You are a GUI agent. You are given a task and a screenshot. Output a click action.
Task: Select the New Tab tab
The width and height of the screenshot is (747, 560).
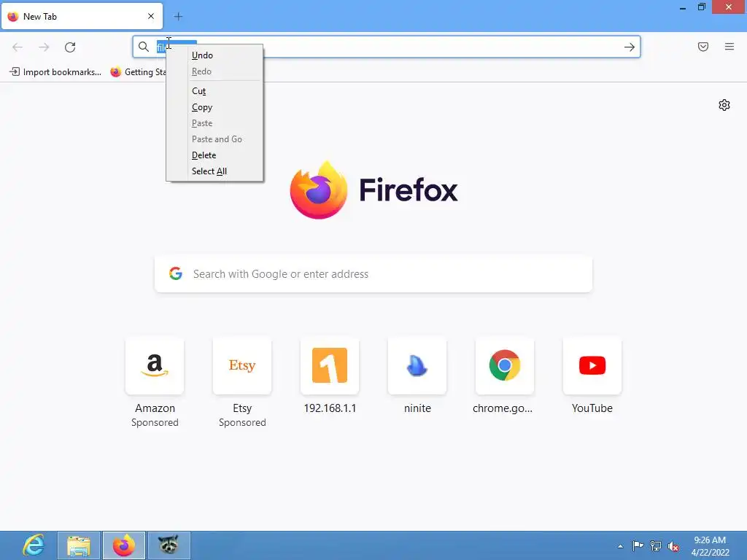click(82, 16)
